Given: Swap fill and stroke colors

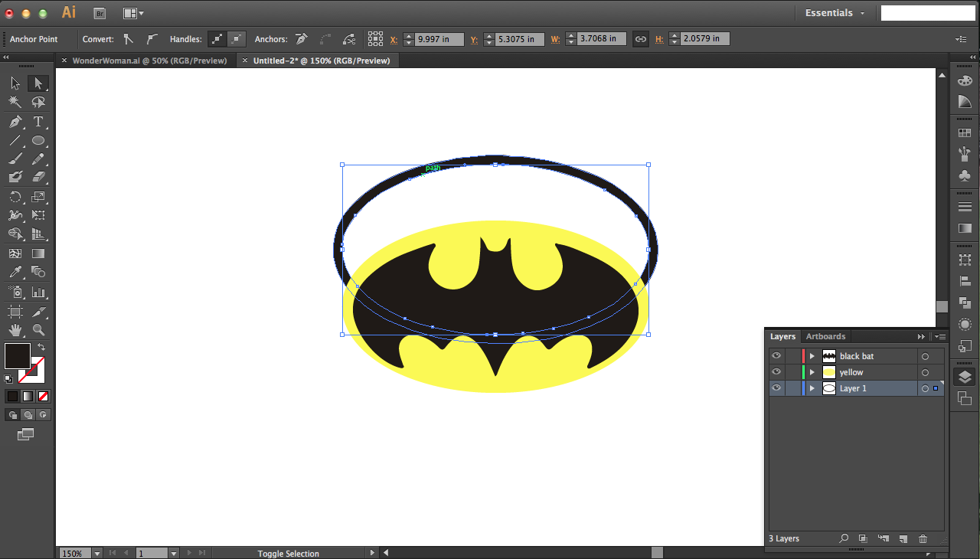Looking at the screenshot, I should coord(41,347).
